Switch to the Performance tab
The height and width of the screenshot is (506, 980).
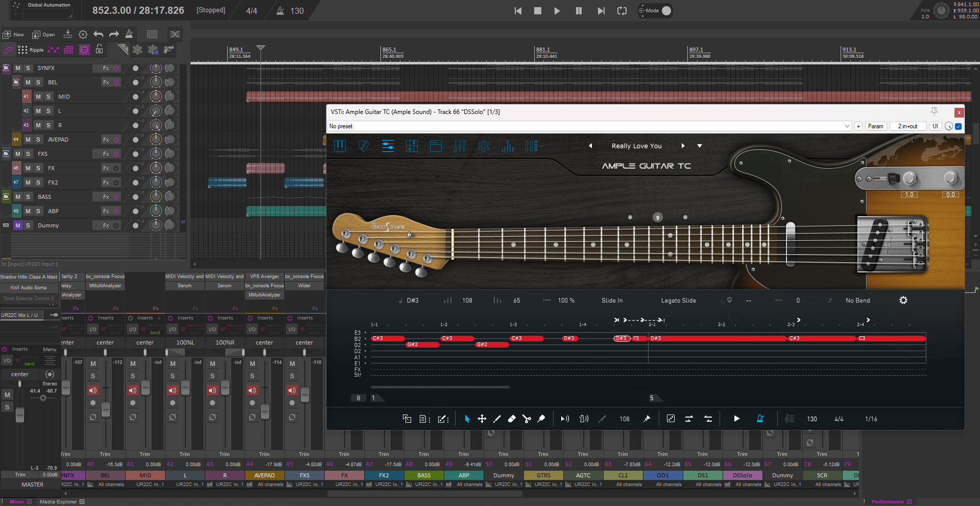[x=888, y=501]
